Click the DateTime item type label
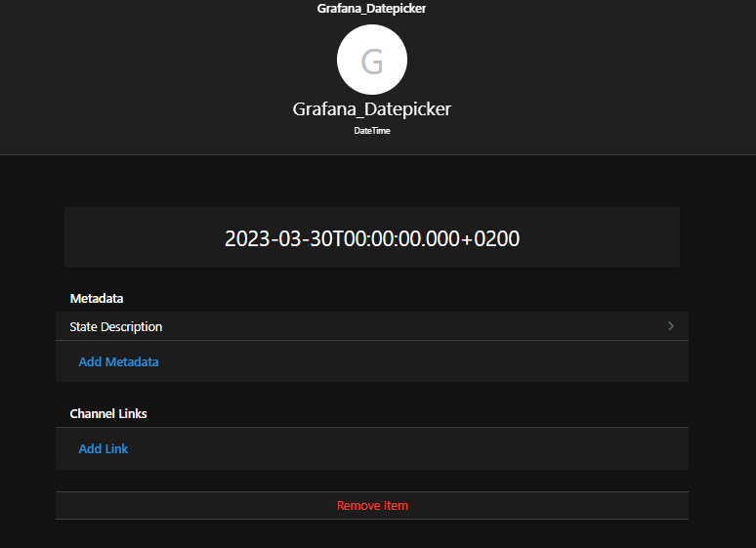Image resolution: width=756 pixels, height=548 pixels. click(x=372, y=131)
